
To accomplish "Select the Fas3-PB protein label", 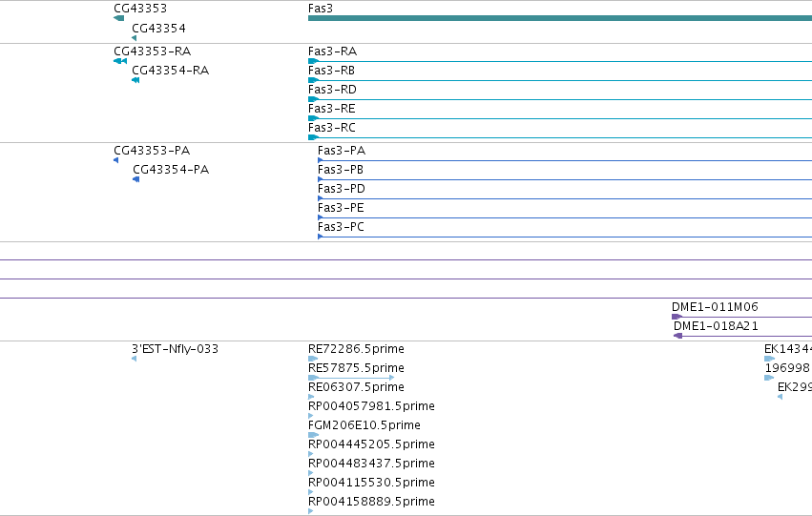I will 341,170.
